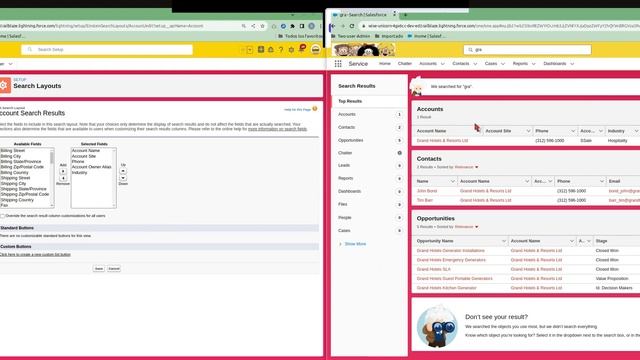
Task: Select Industry in Selected Fields list
Action: (80, 173)
